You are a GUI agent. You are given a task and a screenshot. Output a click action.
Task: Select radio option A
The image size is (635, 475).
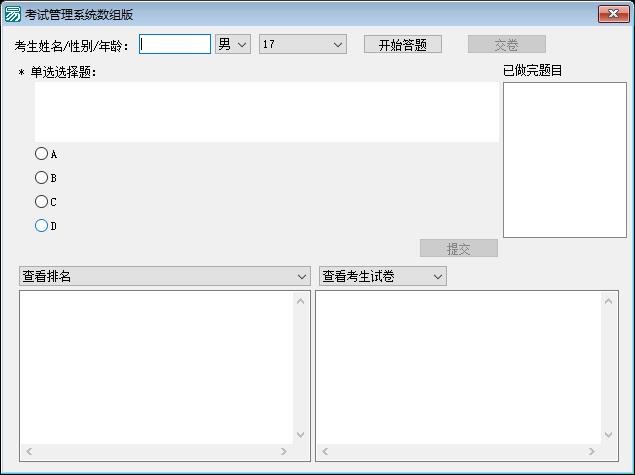pyautogui.click(x=46, y=154)
